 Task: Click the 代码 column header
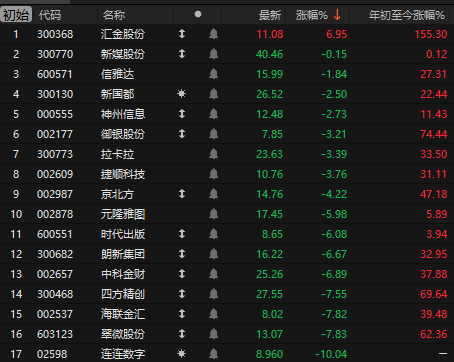[x=50, y=15]
